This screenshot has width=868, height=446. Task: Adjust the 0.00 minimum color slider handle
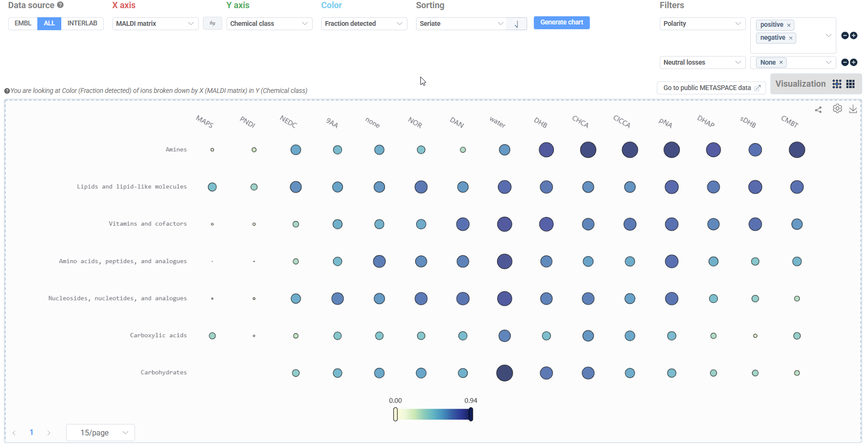click(395, 414)
